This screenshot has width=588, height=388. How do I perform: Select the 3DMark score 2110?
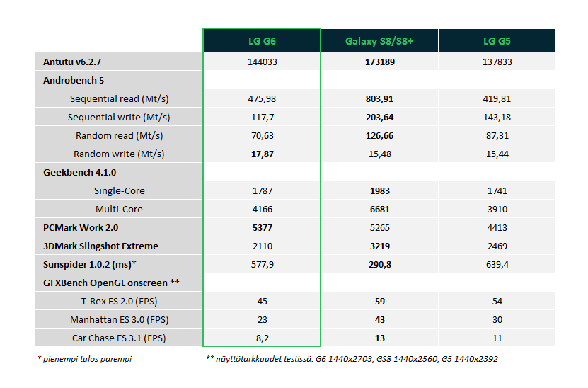click(x=262, y=246)
